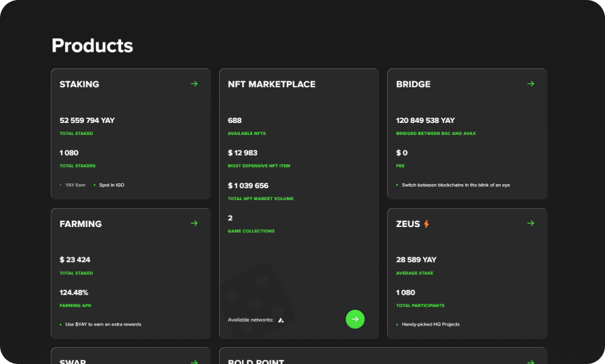The width and height of the screenshot is (605, 364).
Task: Click the 1 080 value in Staking card
Action: pos(69,153)
